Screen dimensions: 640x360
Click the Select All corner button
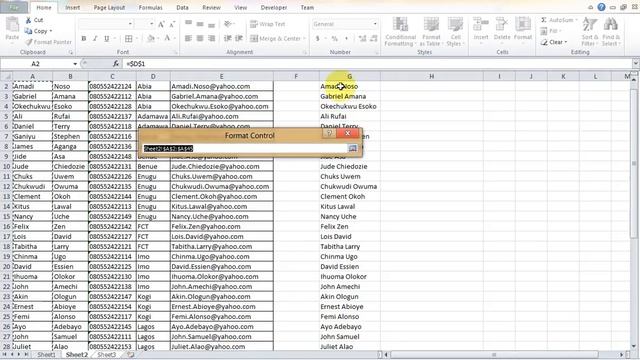6,76
